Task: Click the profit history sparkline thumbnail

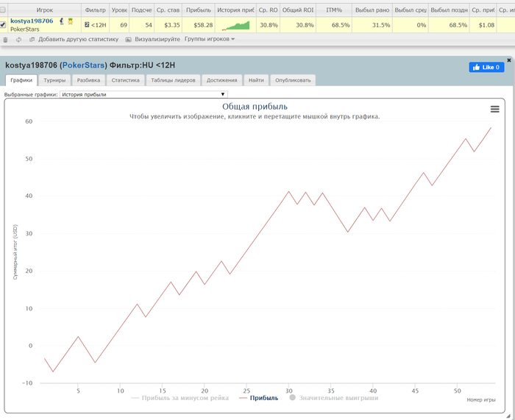Action: pyautogui.click(x=235, y=25)
